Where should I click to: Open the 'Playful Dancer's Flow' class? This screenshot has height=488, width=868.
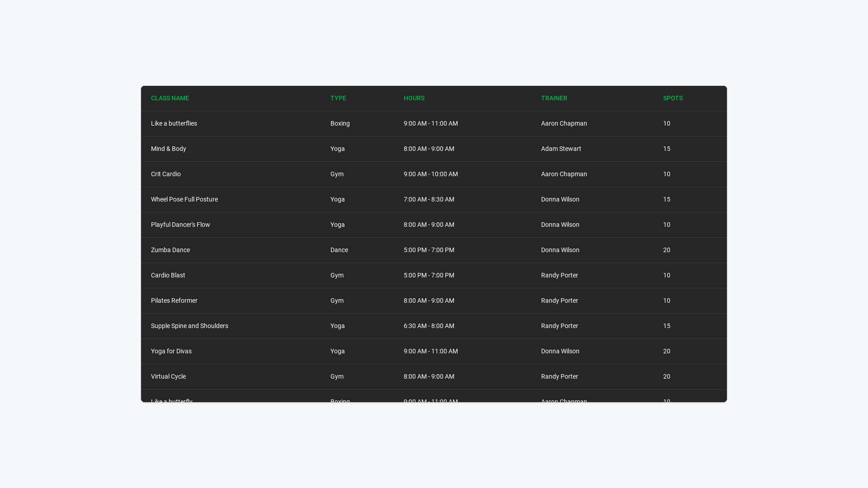click(x=180, y=225)
